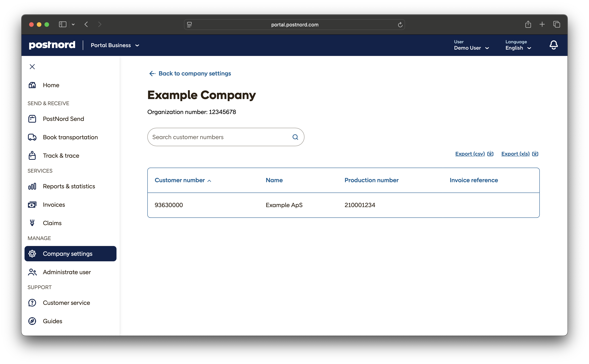The height and width of the screenshot is (364, 589).
Task: Reload the page in the address bar
Action: coord(400,25)
